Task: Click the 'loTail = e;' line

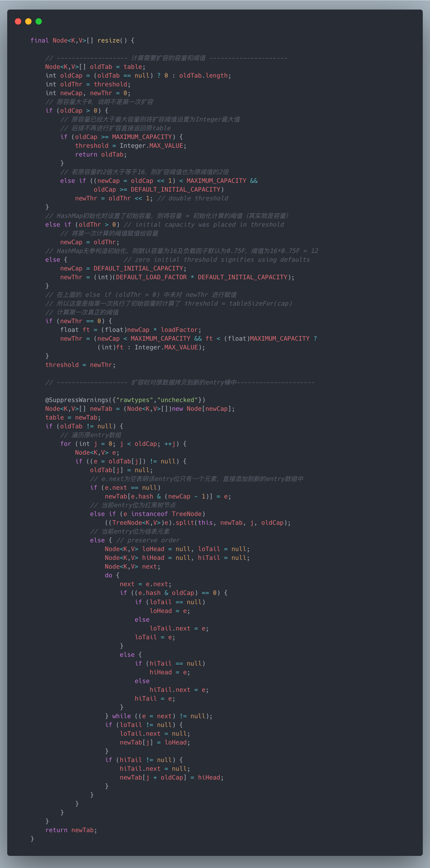Action: [155, 637]
